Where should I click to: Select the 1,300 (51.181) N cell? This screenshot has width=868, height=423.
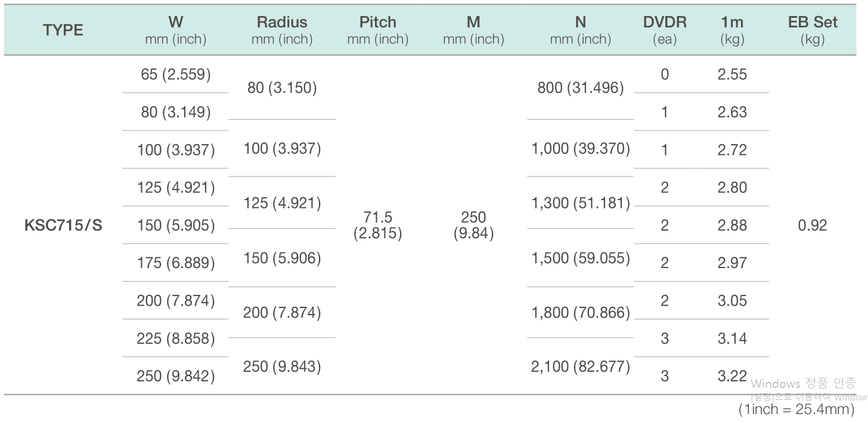[581, 203]
